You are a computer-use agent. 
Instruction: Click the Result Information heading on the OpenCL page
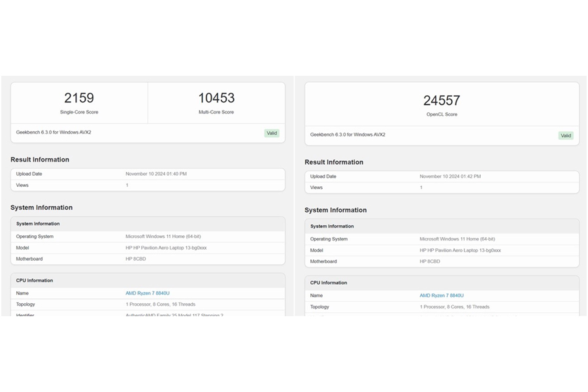click(x=334, y=162)
